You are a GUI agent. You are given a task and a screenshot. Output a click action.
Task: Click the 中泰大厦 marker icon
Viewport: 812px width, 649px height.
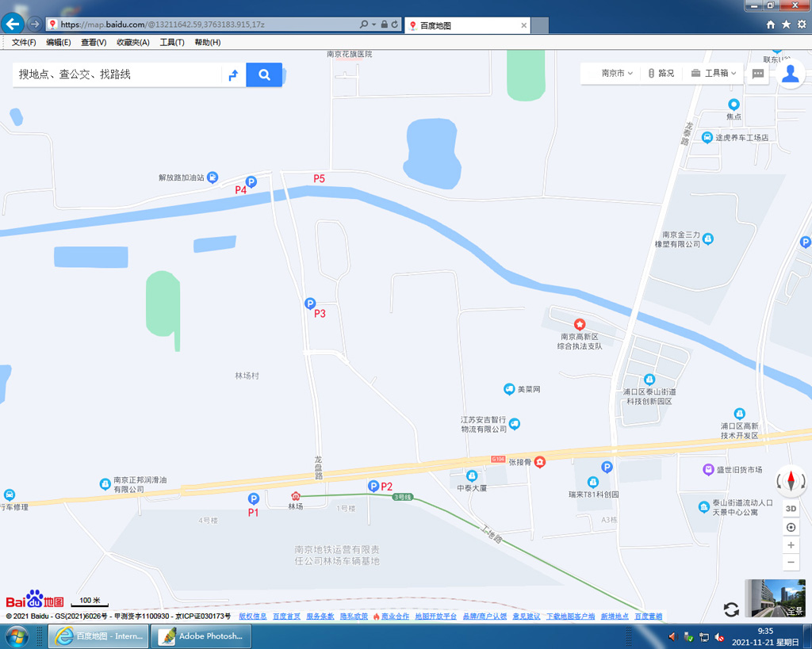472,475
